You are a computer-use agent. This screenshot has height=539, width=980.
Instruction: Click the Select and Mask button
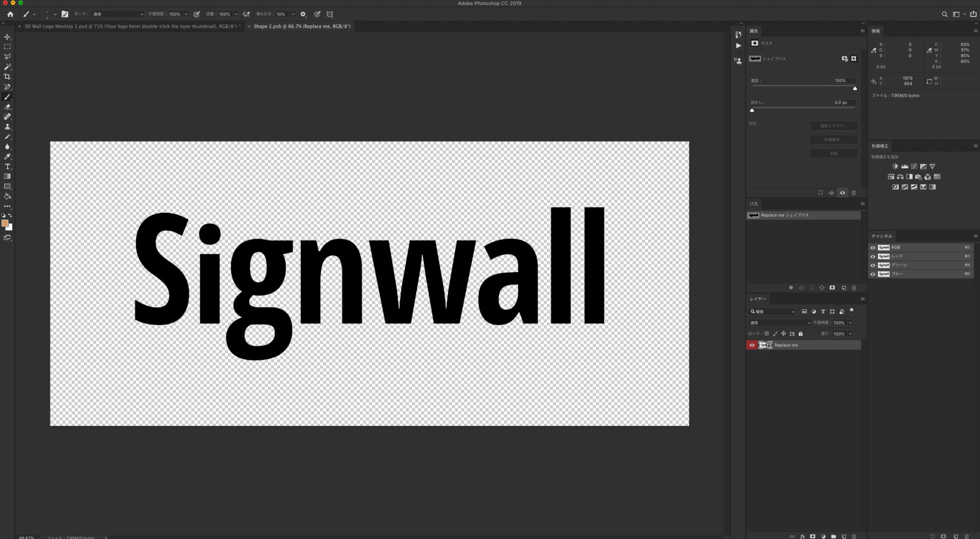click(833, 126)
